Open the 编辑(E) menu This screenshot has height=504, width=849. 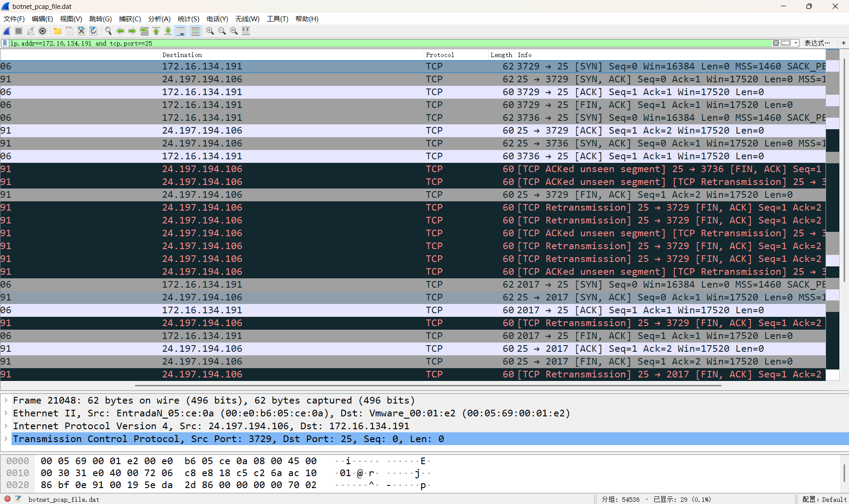pyautogui.click(x=42, y=19)
